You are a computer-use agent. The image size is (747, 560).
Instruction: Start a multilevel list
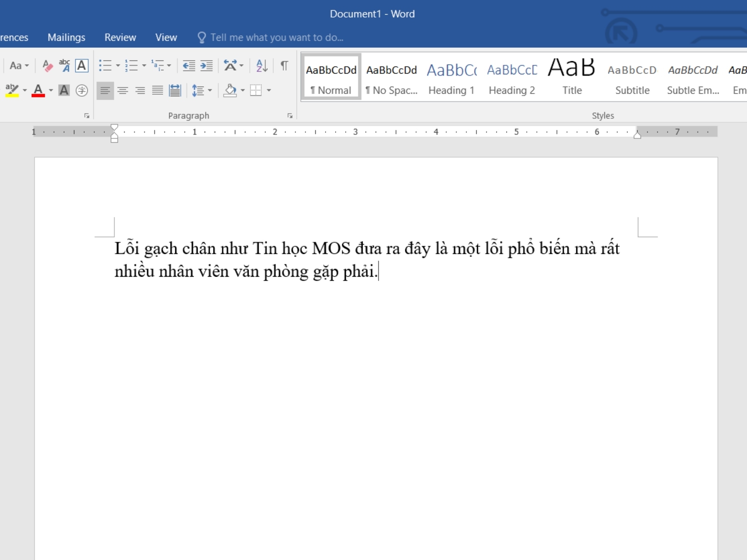tap(158, 66)
